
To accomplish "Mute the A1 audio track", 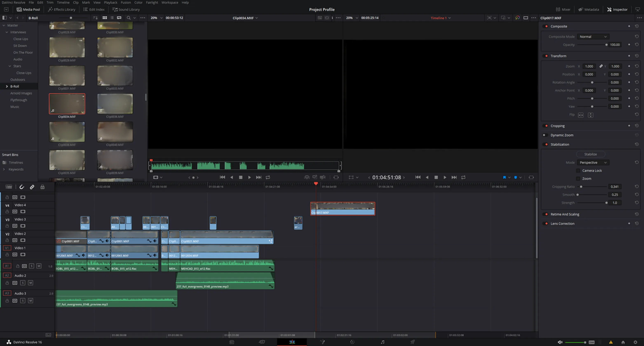I will 39,266.
